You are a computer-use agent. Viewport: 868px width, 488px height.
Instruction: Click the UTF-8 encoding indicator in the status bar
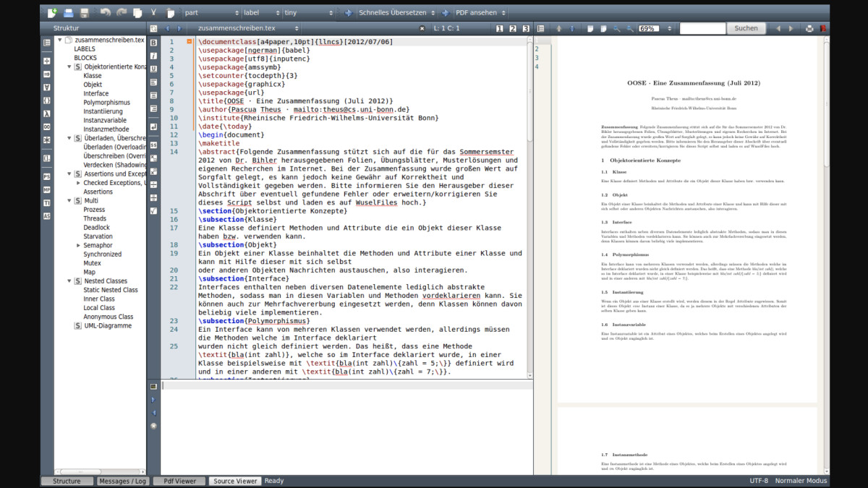pos(758,481)
